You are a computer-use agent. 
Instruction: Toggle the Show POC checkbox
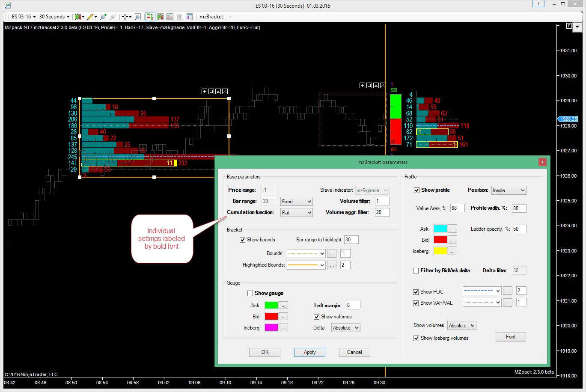pyautogui.click(x=416, y=292)
